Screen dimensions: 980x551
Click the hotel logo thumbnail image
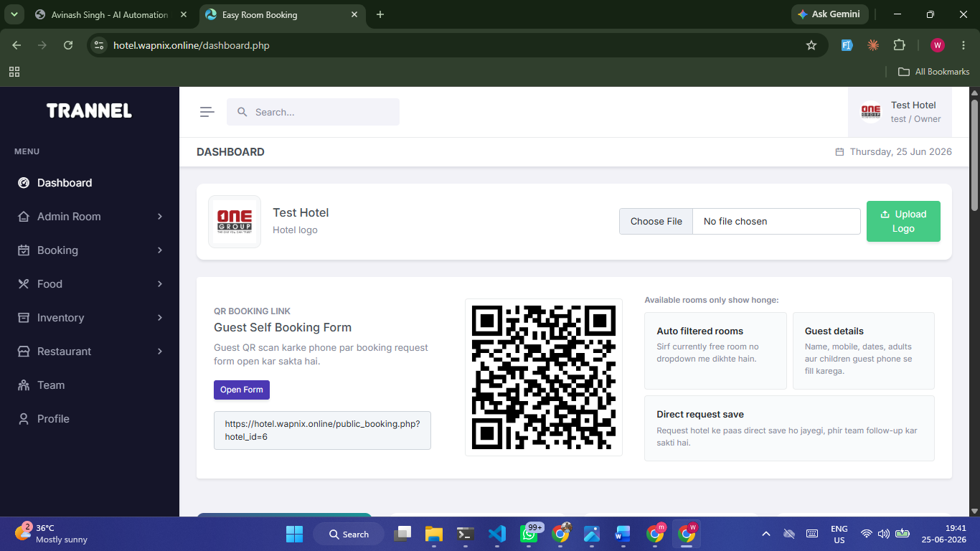click(x=235, y=222)
